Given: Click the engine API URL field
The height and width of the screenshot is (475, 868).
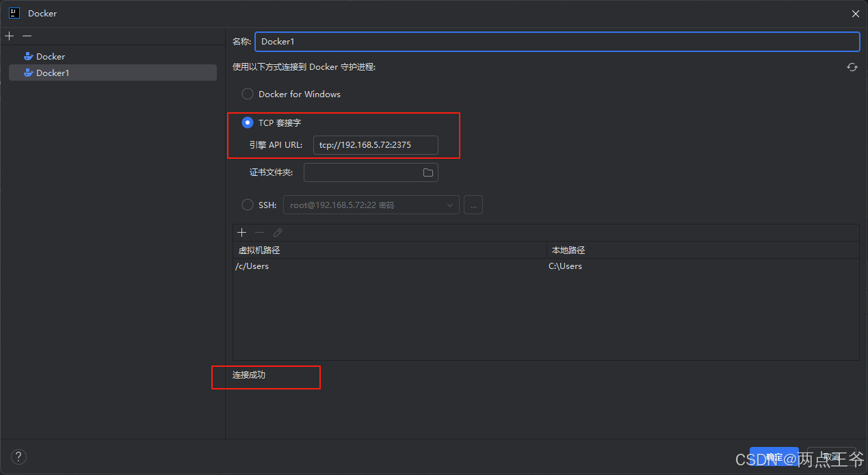Looking at the screenshot, I should pos(376,145).
